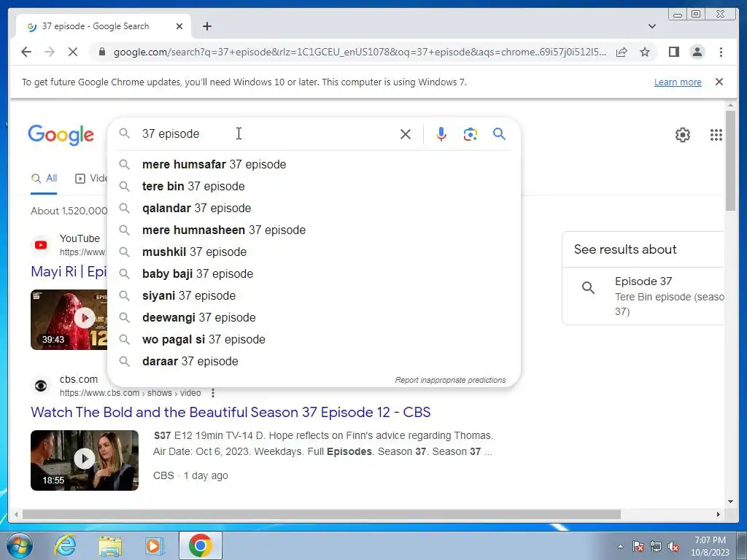The image size is (747, 560).
Task: Click the forward navigation arrow
Action: [x=50, y=52]
